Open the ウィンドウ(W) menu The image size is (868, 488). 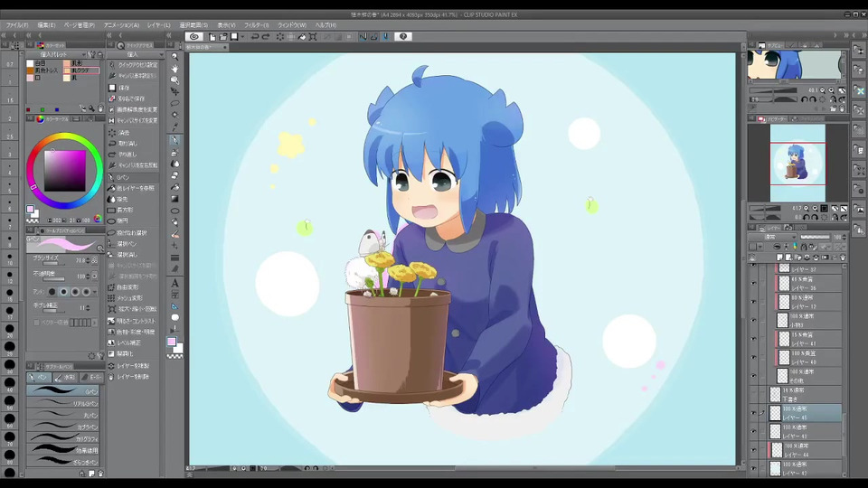pos(292,25)
